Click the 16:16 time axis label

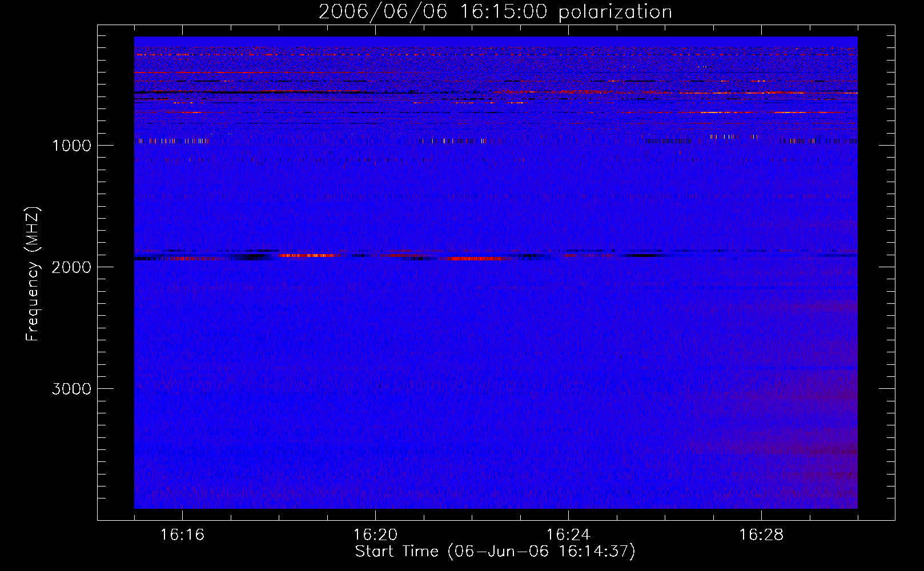182,535
